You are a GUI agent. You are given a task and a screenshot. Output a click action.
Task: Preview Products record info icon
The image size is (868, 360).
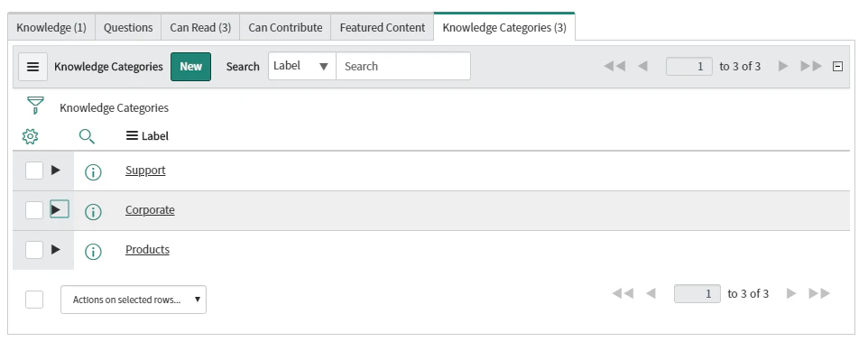pos(93,252)
